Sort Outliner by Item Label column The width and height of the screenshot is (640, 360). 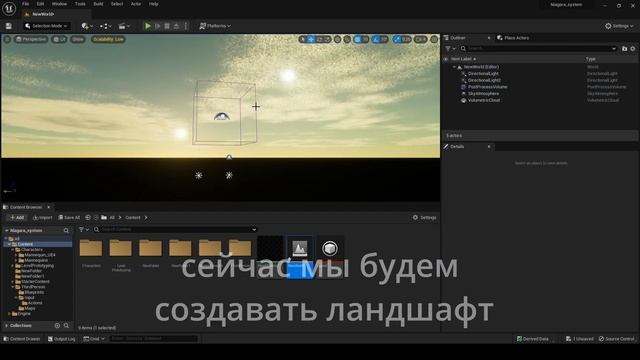pyautogui.click(x=463, y=59)
